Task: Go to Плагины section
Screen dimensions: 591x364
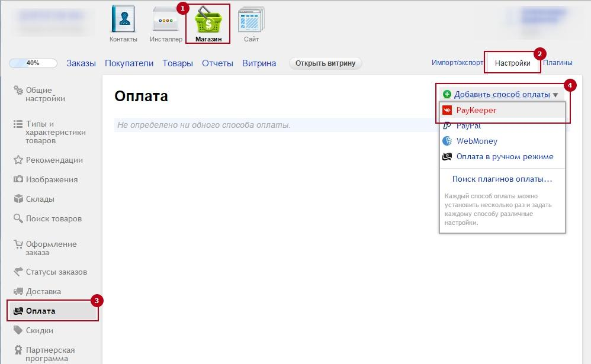Action: click(557, 63)
